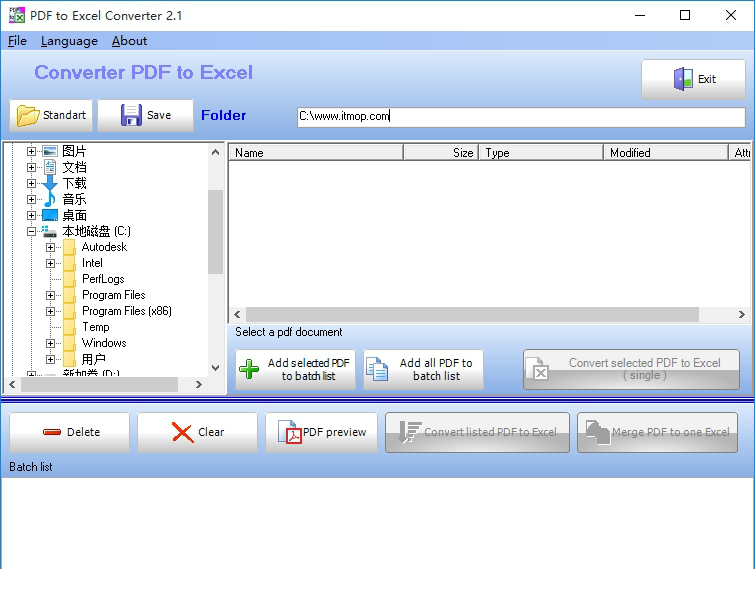Click folder tree horizontal scroll right arrow
Image resolution: width=755 pixels, height=591 pixels.
tap(198, 384)
